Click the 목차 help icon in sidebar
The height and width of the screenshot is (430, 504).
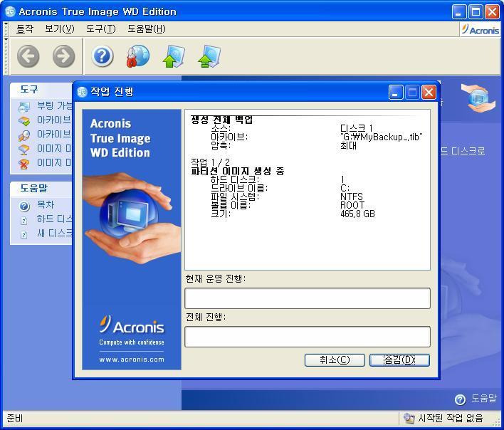tap(24, 206)
